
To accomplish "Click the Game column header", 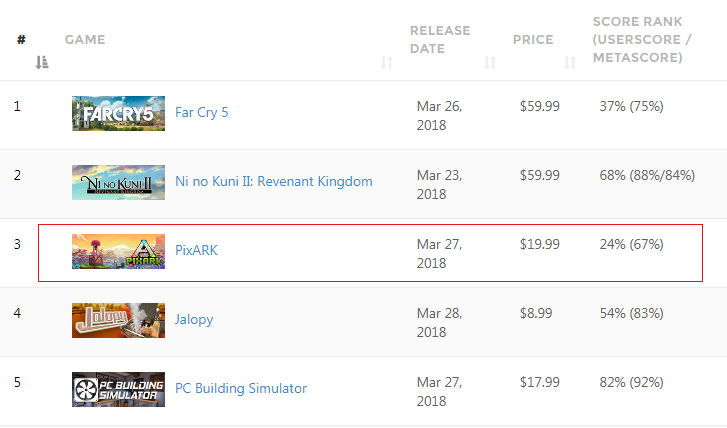I will tap(85, 40).
